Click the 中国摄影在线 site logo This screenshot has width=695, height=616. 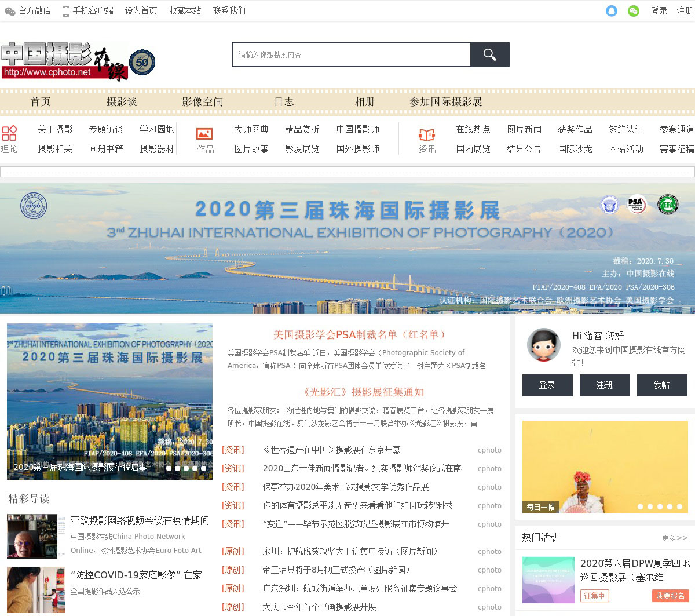[64, 61]
